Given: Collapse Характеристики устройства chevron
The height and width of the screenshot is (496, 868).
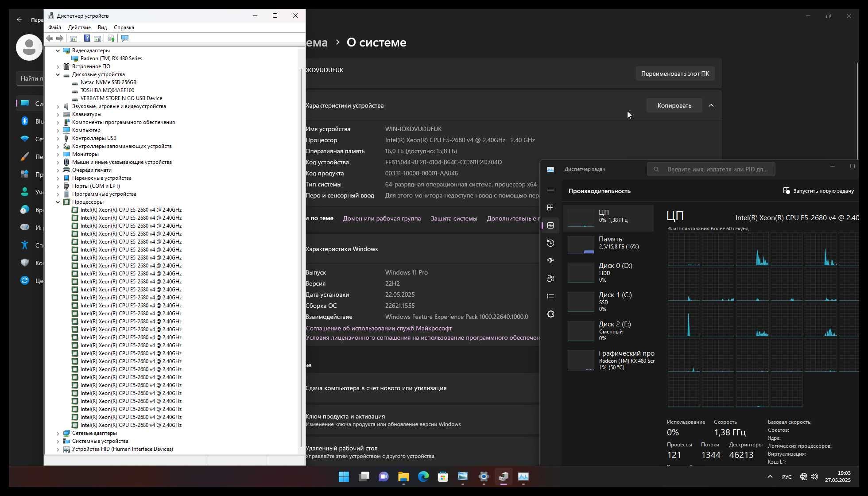Looking at the screenshot, I should [711, 105].
